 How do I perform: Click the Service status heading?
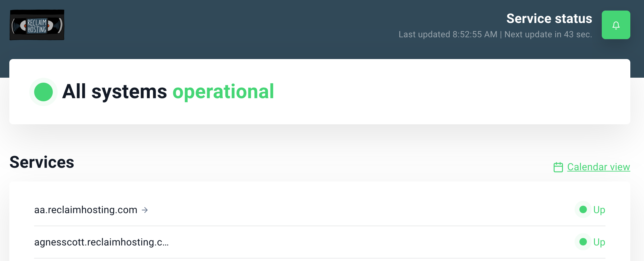click(549, 19)
